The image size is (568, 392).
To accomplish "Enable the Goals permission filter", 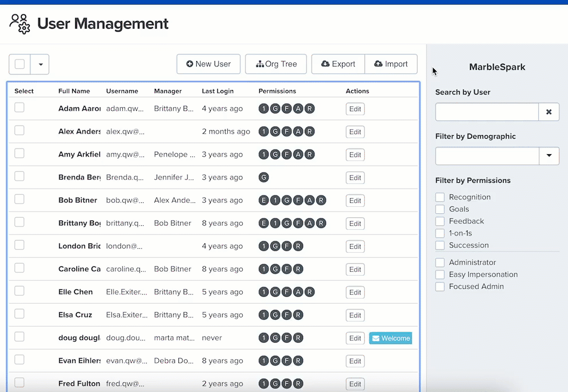I will pos(439,209).
